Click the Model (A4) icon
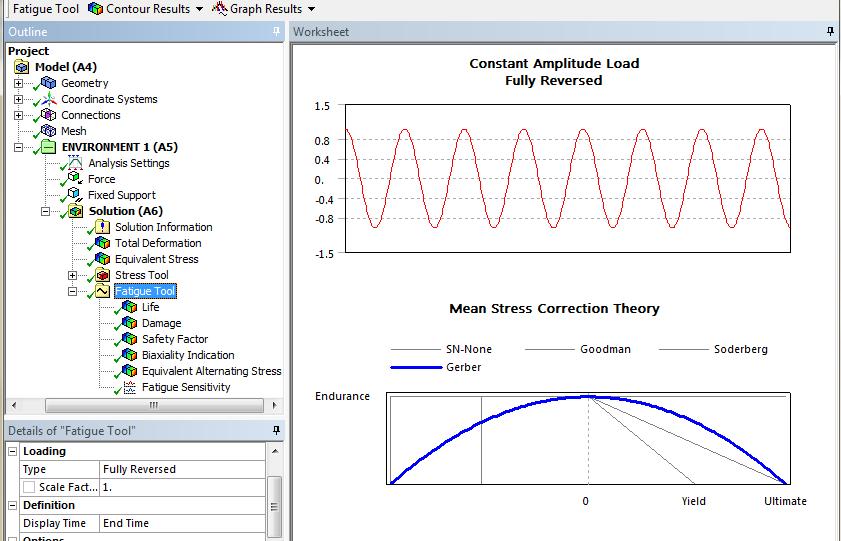 (21, 67)
